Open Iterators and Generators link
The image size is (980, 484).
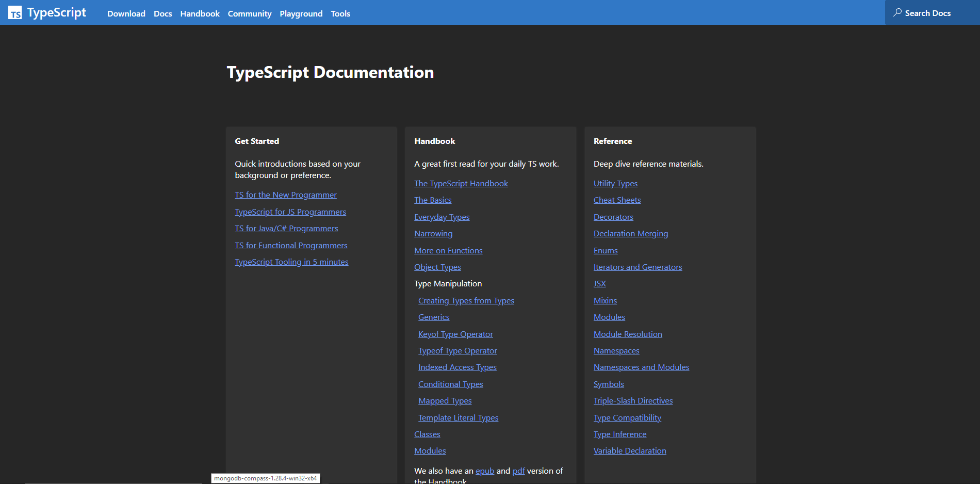[x=638, y=267]
